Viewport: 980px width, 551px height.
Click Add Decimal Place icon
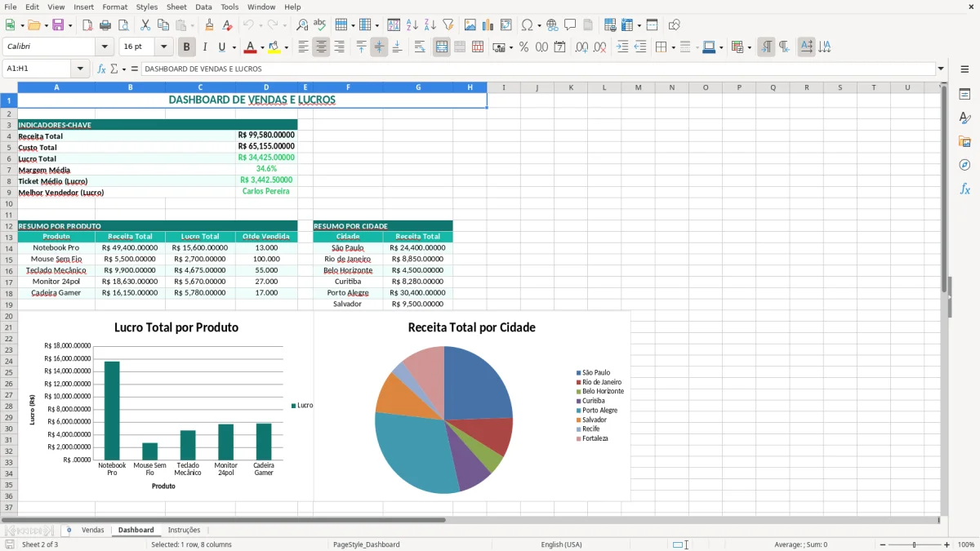[581, 47]
